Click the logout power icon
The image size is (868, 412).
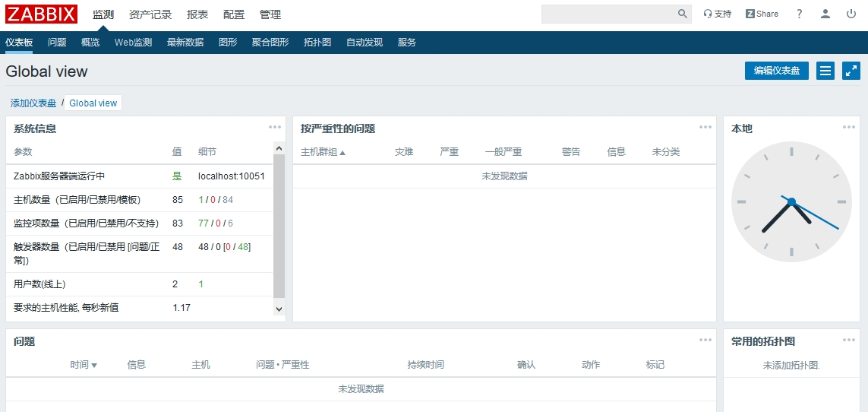[851, 14]
